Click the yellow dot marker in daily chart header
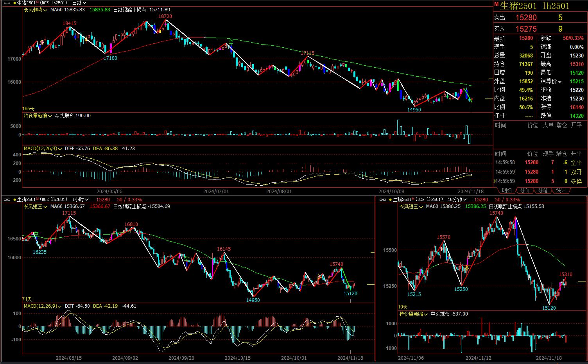Screen dimensions: 588x364 point(14,3)
